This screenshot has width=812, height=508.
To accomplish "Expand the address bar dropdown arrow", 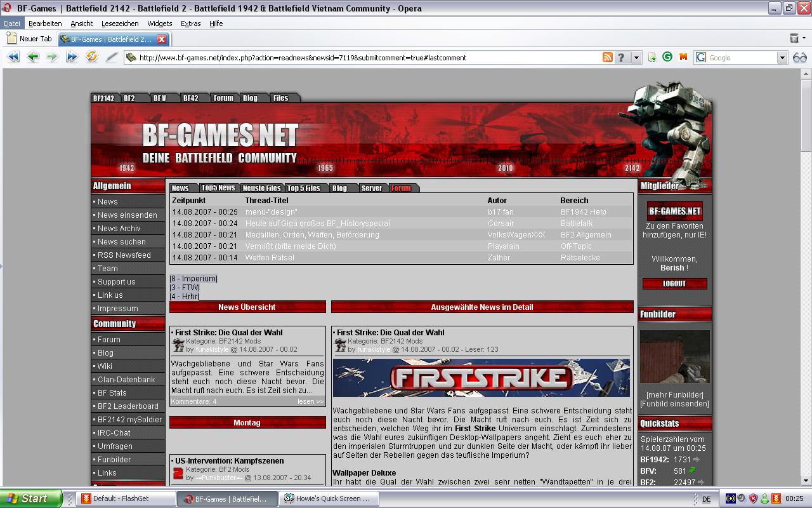I will pos(636,57).
